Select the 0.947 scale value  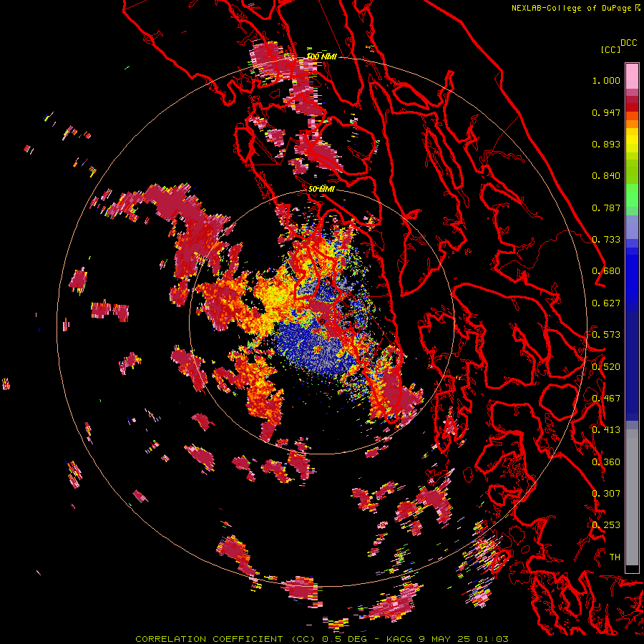point(606,112)
